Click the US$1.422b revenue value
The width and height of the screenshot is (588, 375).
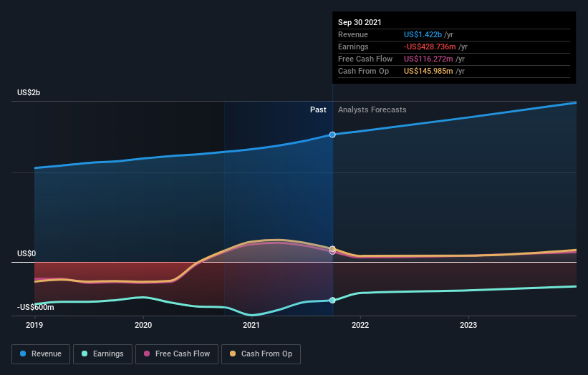[x=423, y=34]
